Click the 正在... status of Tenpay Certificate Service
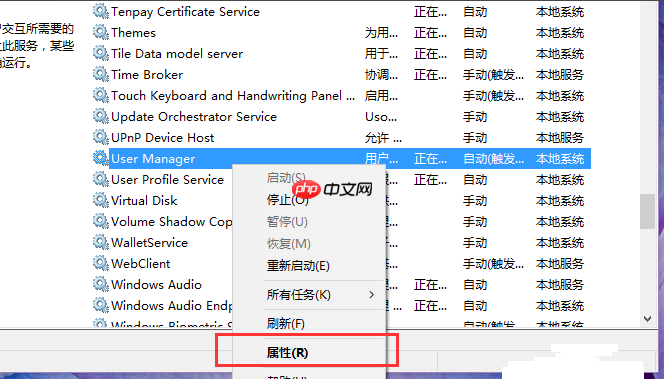Screen dimensions: 664x379 [x=430, y=12]
